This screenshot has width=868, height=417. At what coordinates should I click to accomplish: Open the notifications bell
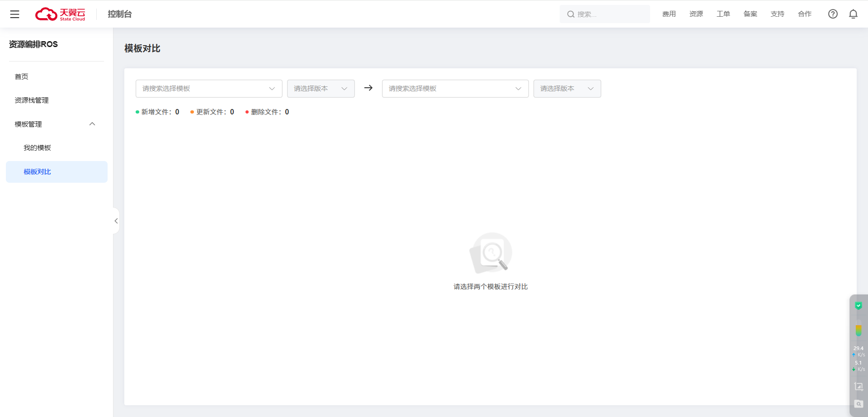(853, 14)
